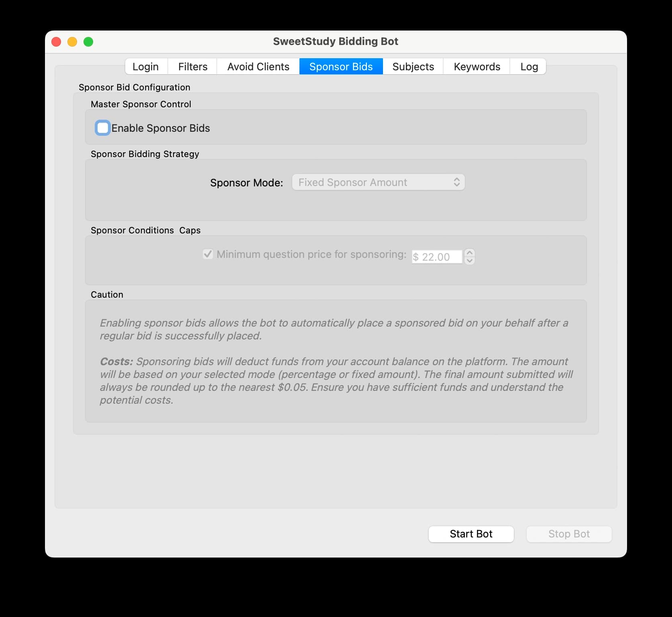Click the Caution heading
672x617 pixels.
[107, 294]
